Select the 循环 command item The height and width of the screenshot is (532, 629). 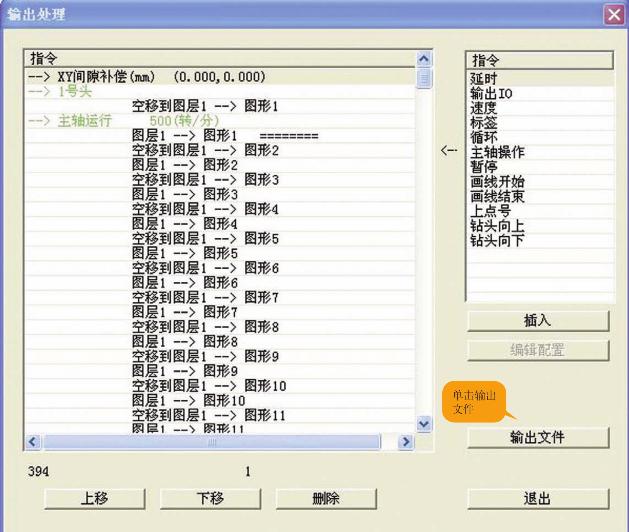point(485,137)
